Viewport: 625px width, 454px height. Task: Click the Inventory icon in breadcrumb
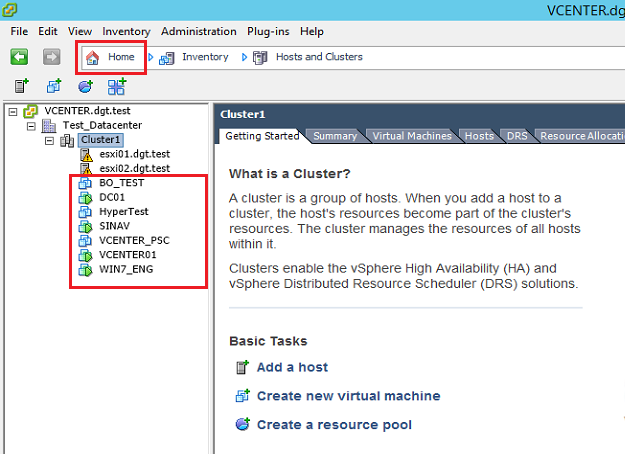[x=167, y=58]
